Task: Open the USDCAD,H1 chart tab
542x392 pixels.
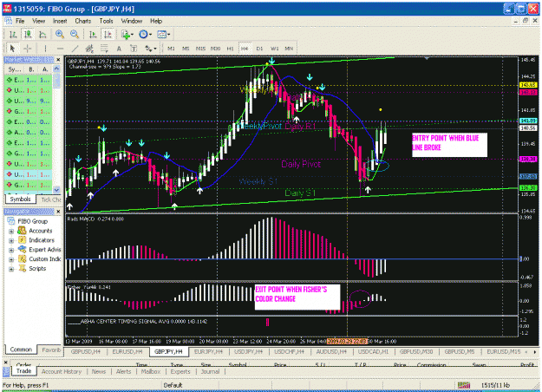Action: coord(373,351)
